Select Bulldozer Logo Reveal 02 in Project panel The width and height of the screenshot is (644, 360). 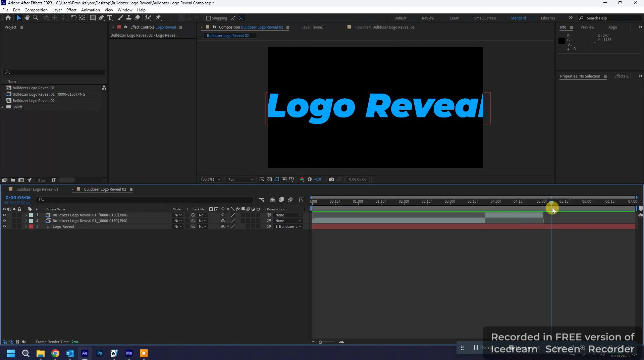click(34, 101)
